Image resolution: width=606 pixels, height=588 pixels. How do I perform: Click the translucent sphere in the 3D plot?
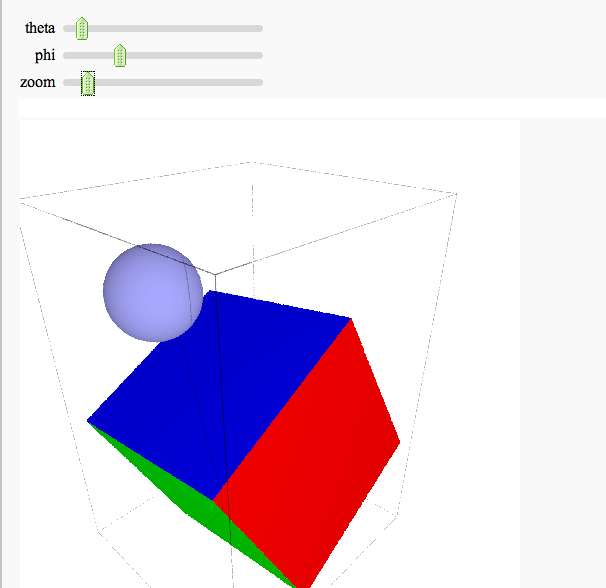click(150, 290)
